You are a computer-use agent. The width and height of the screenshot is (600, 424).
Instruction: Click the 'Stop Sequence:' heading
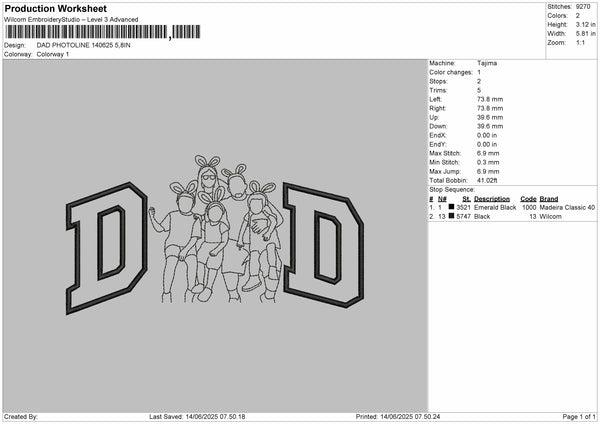452,189
